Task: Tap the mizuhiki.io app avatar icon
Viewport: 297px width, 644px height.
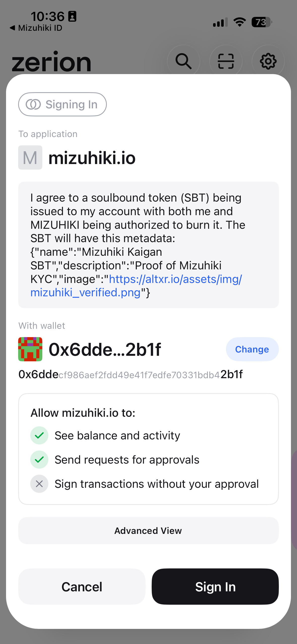Action: tap(30, 157)
